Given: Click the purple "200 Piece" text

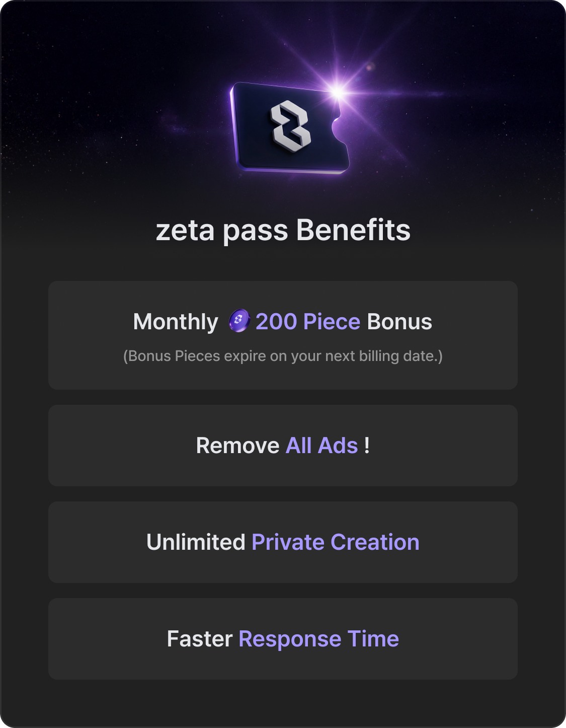Looking at the screenshot, I should tap(308, 322).
